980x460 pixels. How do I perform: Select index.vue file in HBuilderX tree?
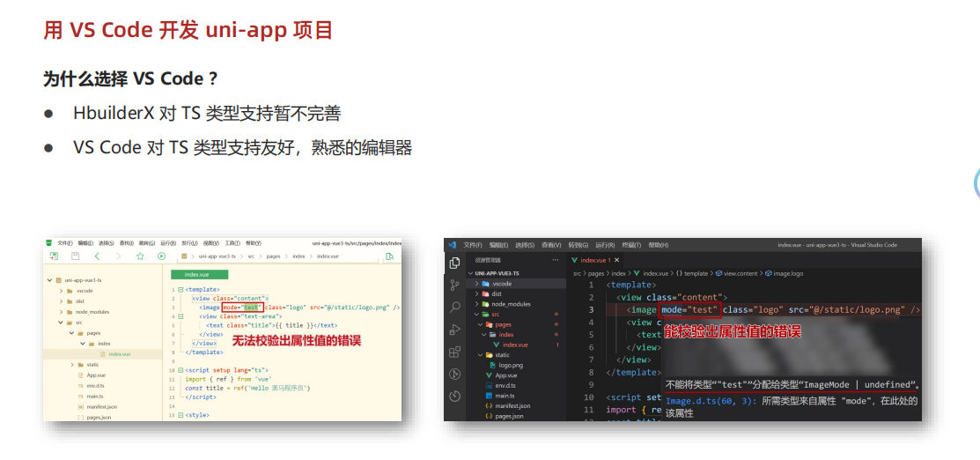[120, 354]
